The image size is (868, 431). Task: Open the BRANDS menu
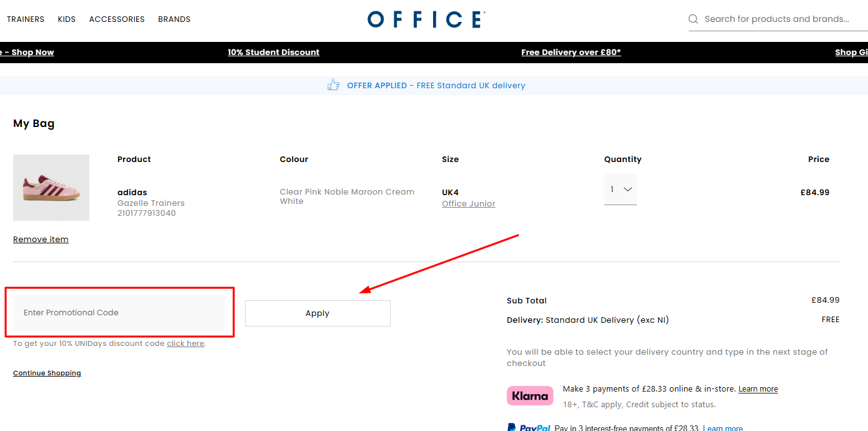tap(174, 19)
